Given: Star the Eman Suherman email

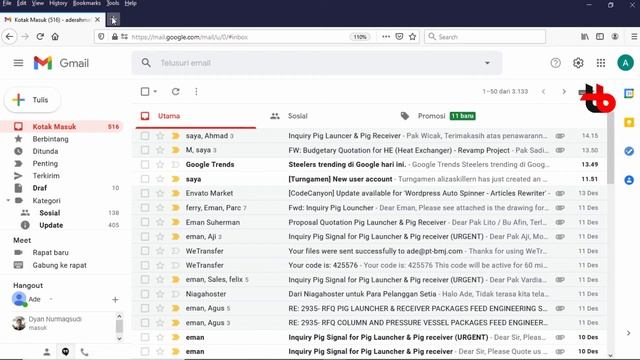Looking at the screenshot, I should coord(160,222).
